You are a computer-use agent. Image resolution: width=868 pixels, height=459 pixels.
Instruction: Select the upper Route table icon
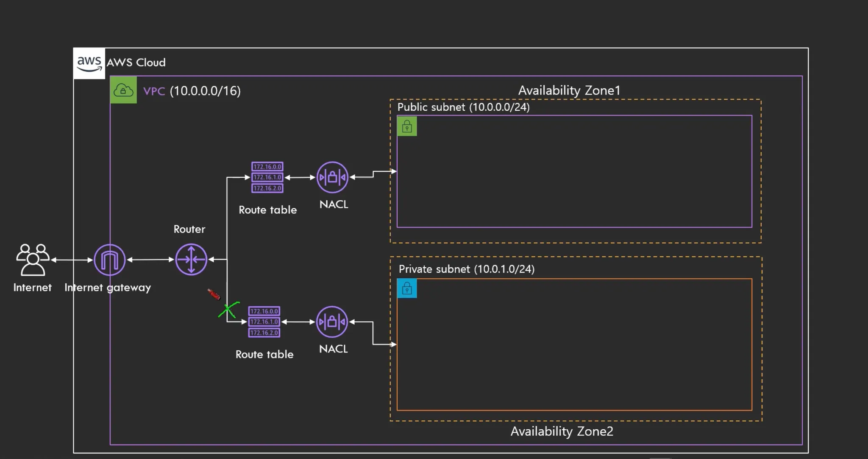point(267,177)
